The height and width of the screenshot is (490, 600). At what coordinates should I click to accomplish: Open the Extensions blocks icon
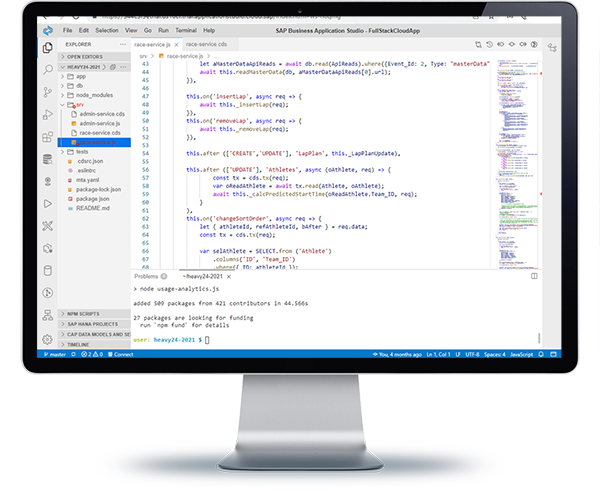point(47,137)
